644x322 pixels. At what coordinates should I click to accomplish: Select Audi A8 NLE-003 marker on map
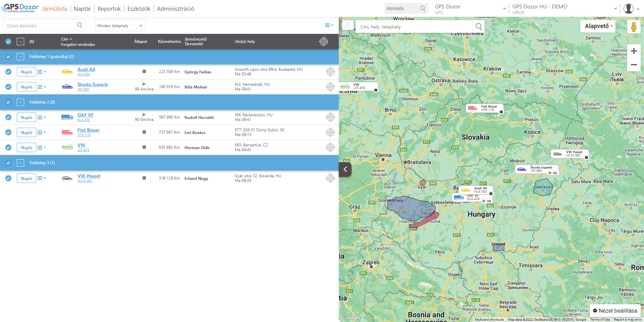[476, 190]
